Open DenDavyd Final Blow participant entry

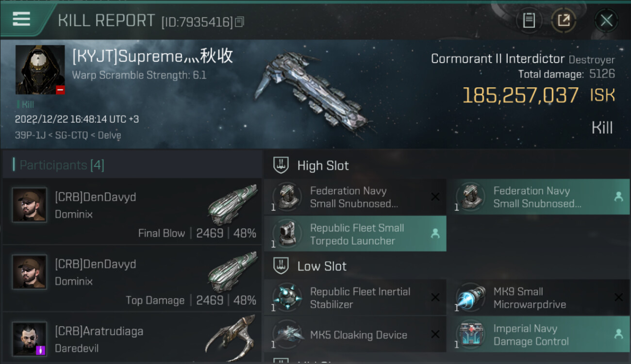click(132, 212)
